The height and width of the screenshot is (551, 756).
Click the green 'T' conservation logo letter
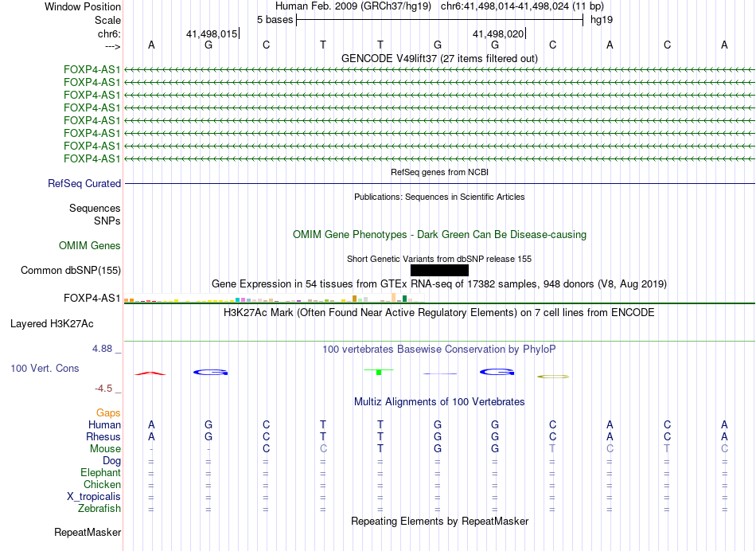click(x=379, y=372)
